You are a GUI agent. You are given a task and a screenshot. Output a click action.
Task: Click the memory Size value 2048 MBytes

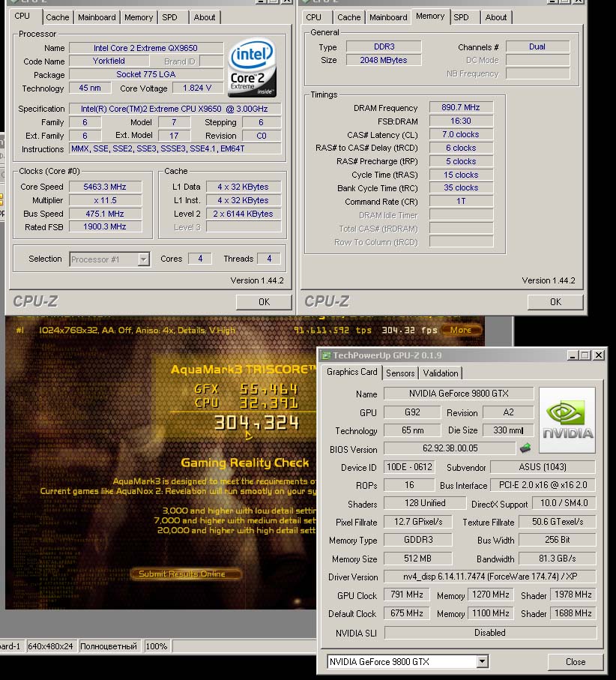point(384,60)
